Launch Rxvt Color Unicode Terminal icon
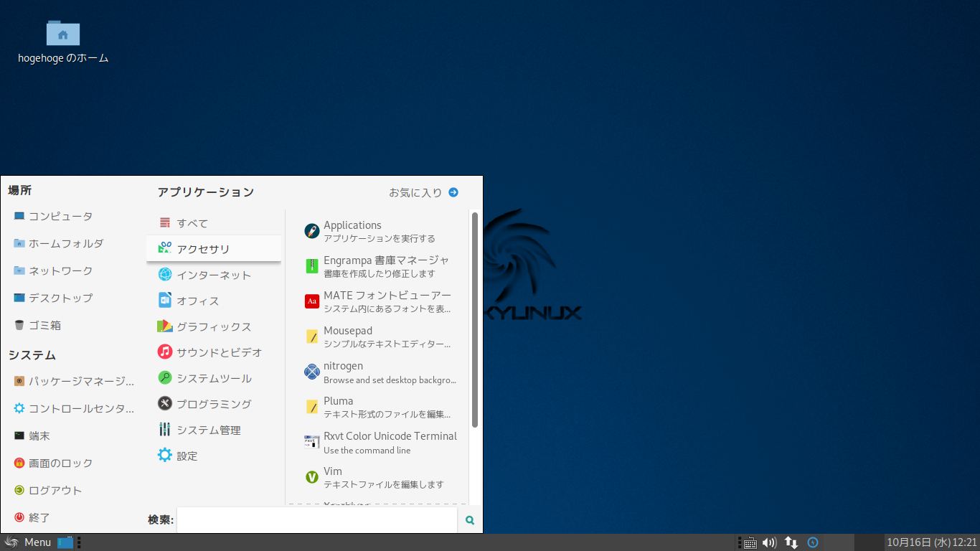Viewport: 980px width, 551px height. (x=311, y=442)
